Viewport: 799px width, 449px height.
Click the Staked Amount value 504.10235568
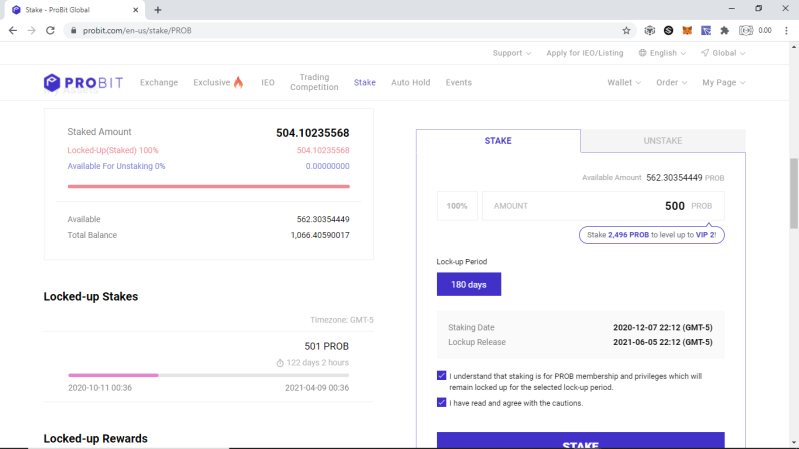313,133
